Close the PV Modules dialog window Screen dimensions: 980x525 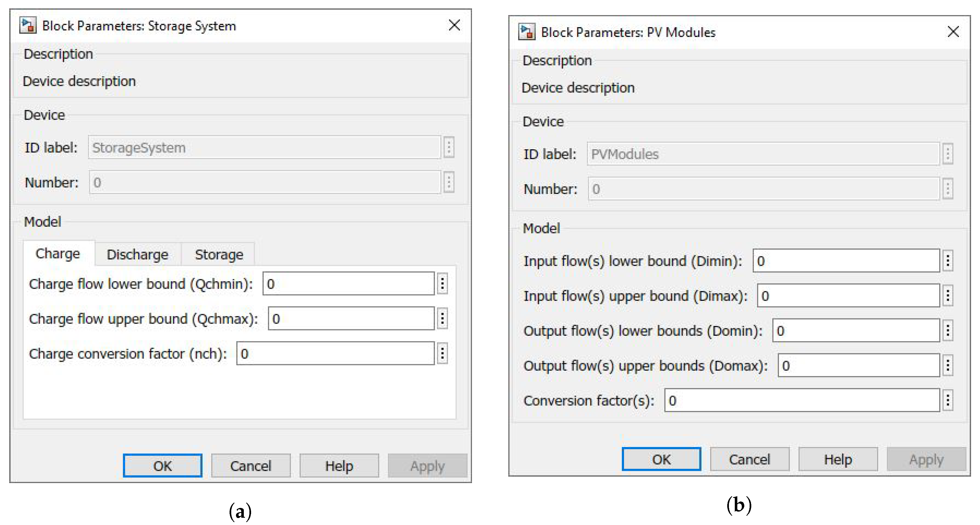click(953, 32)
